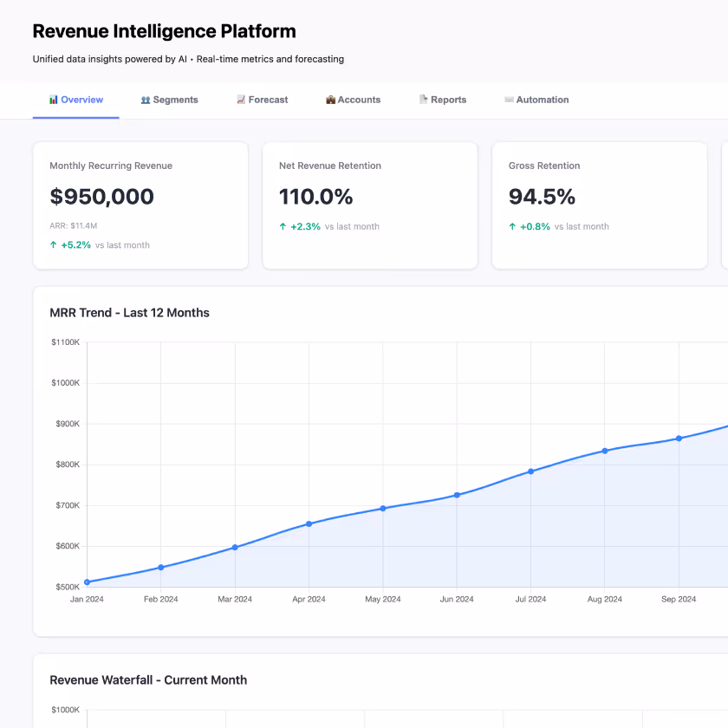Click the Jul 2024 data point on chart
This screenshot has height=728, width=728.
point(530,471)
